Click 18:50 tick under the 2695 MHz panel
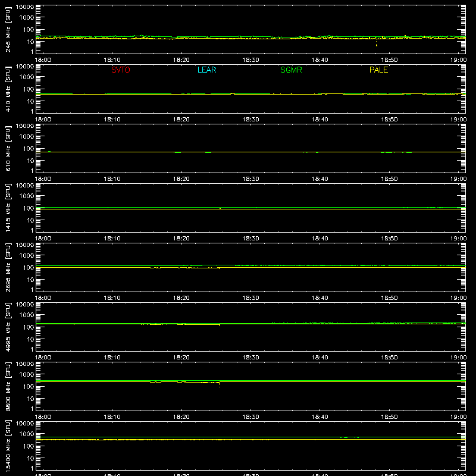This screenshot has height=476, width=476. pyautogui.click(x=389, y=298)
